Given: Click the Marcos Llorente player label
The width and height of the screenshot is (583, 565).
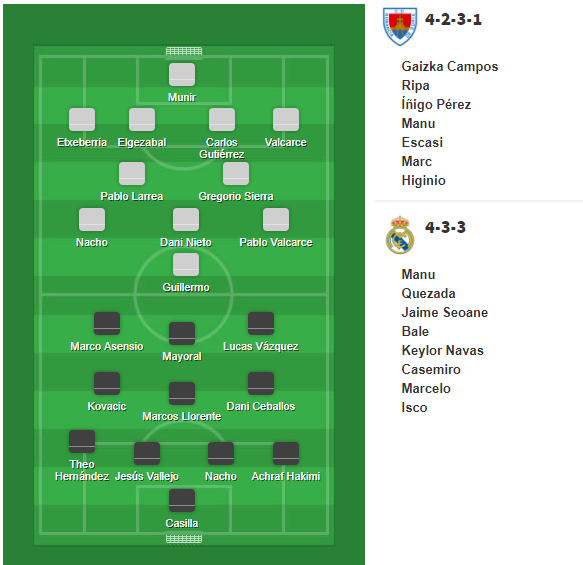Looking at the screenshot, I should 181,416.
